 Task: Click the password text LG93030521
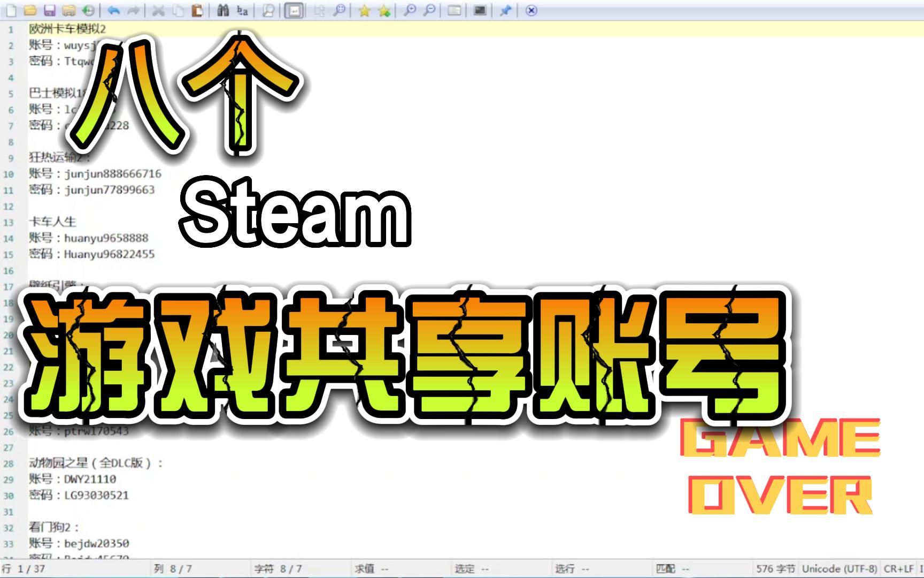pyautogui.click(x=97, y=495)
